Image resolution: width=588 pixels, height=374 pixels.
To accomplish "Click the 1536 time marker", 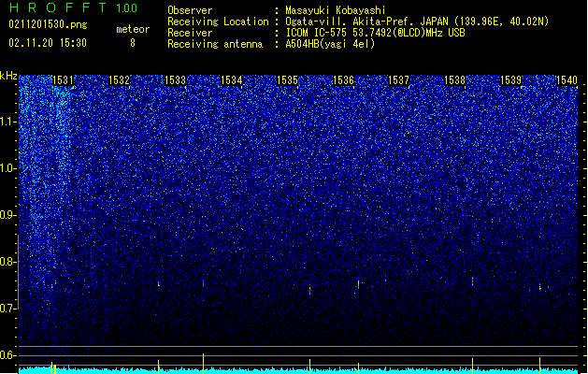I will pos(343,79).
